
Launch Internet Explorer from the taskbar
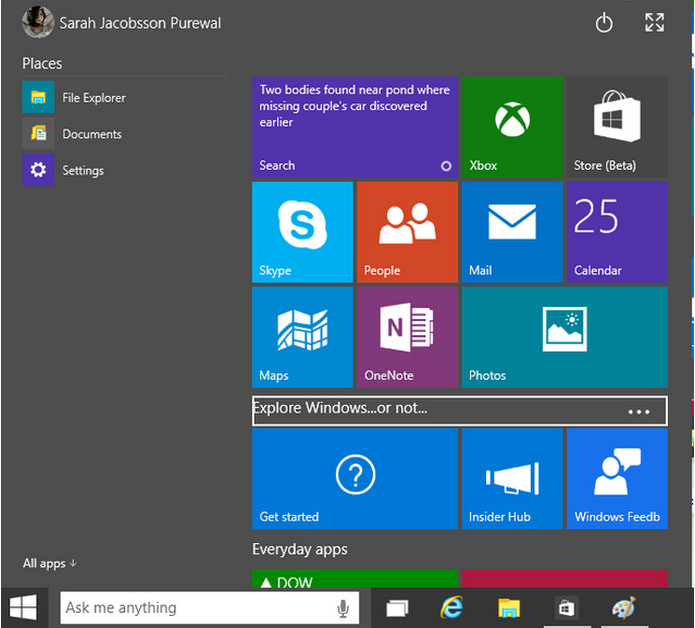[451, 607]
